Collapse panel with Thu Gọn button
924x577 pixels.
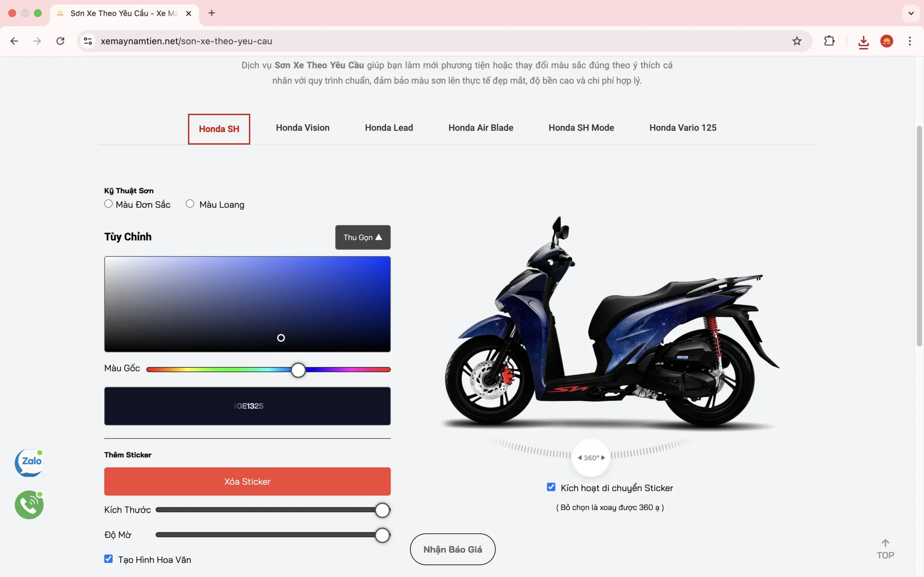[362, 237]
